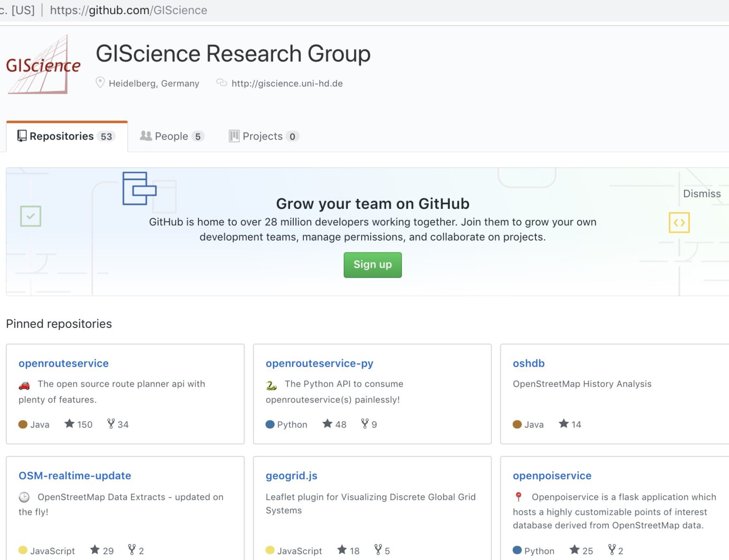Click the GIScience organization logo

pyautogui.click(x=43, y=65)
